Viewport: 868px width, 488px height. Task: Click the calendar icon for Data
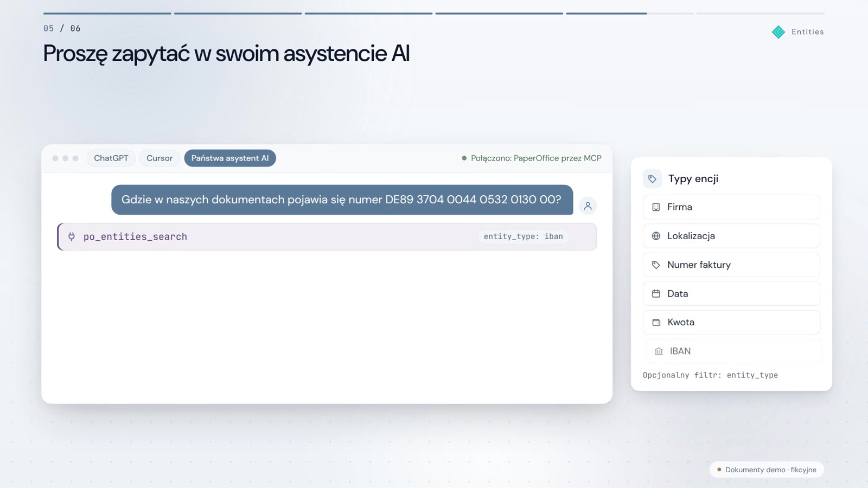click(x=656, y=293)
